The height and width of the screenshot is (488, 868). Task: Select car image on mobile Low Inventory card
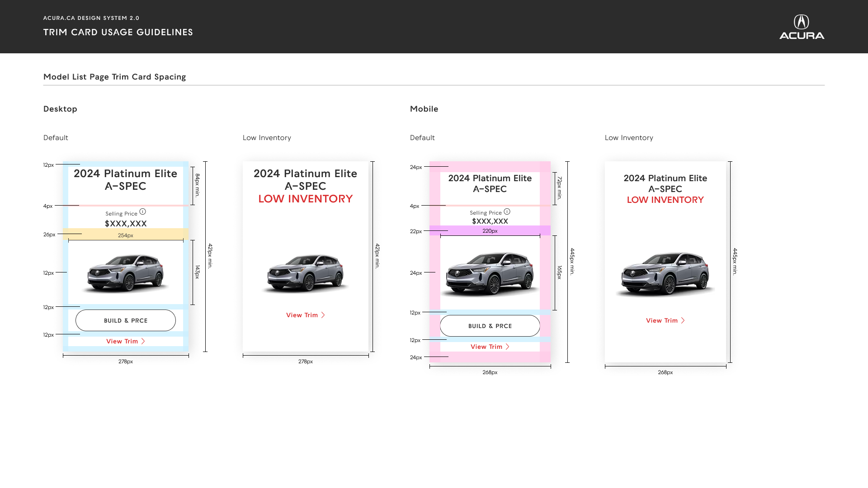[x=665, y=273]
